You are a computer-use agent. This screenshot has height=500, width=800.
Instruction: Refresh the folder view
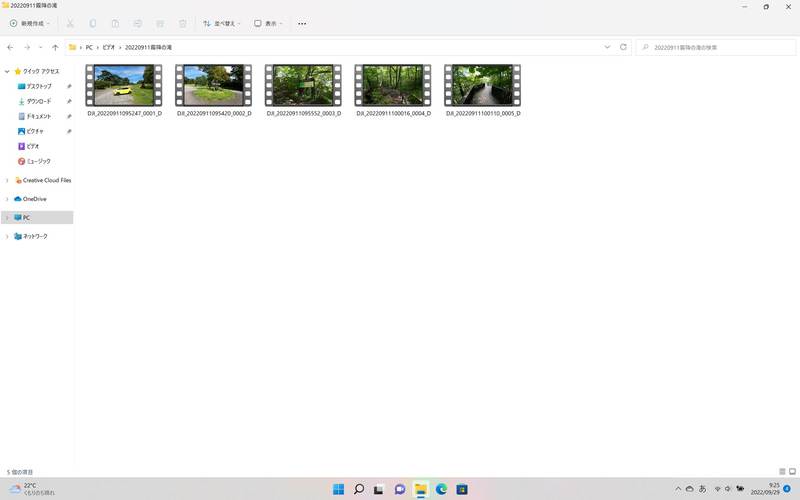623,47
